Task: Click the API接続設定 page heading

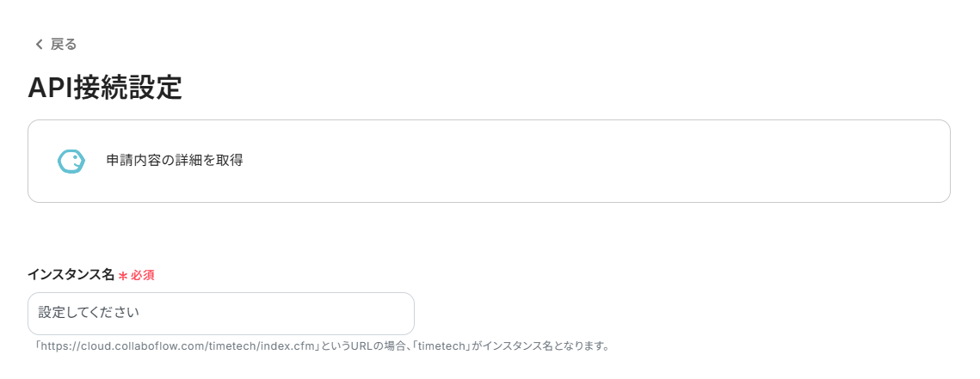Action: [105, 88]
